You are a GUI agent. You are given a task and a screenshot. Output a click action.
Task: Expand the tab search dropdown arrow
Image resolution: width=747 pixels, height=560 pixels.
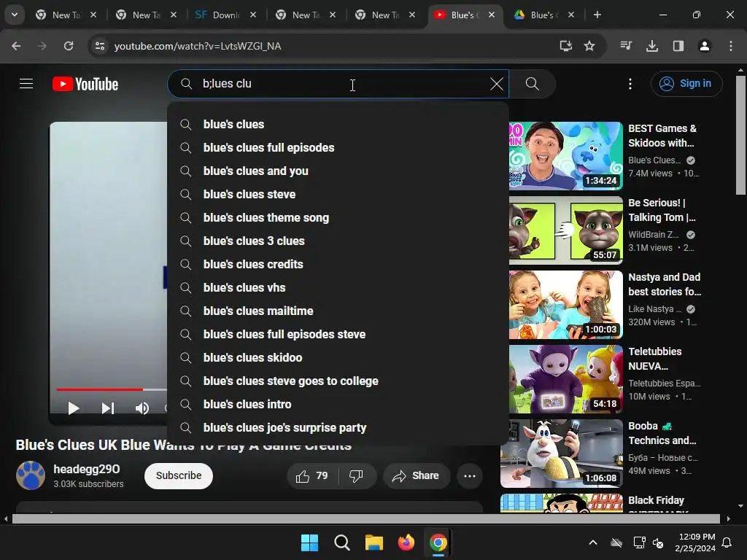(15, 15)
